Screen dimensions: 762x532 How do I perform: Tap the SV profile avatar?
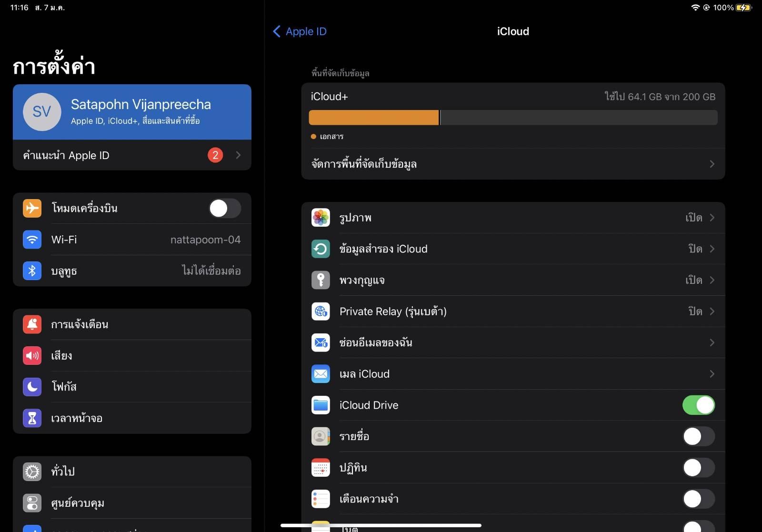pos(42,112)
